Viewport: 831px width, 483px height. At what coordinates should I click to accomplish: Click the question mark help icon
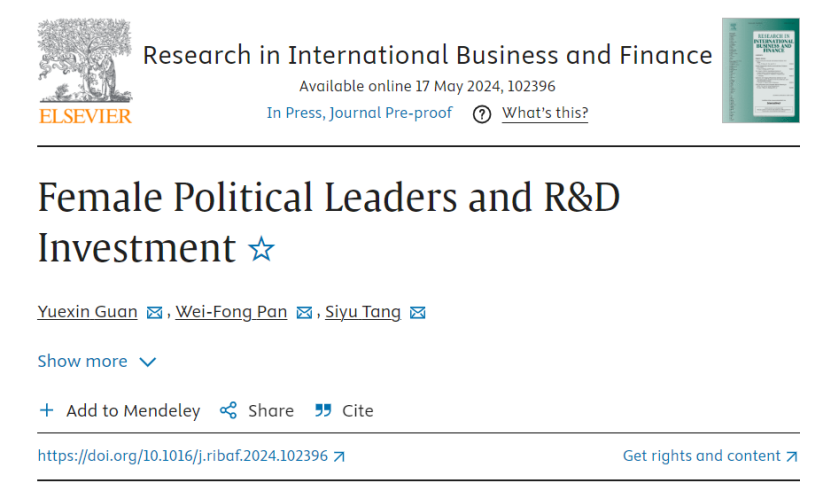click(482, 114)
